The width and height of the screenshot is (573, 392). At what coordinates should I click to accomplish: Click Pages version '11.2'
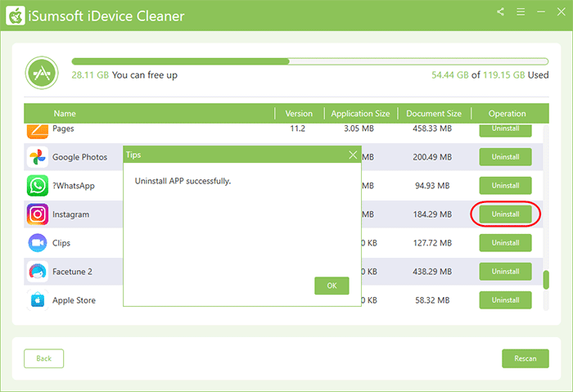[297, 128]
